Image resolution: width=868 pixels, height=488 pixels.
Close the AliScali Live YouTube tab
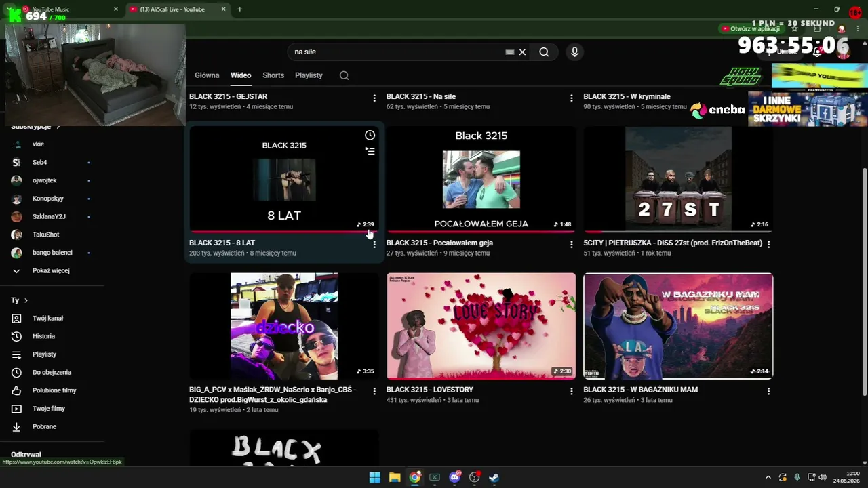[x=224, y=9]
